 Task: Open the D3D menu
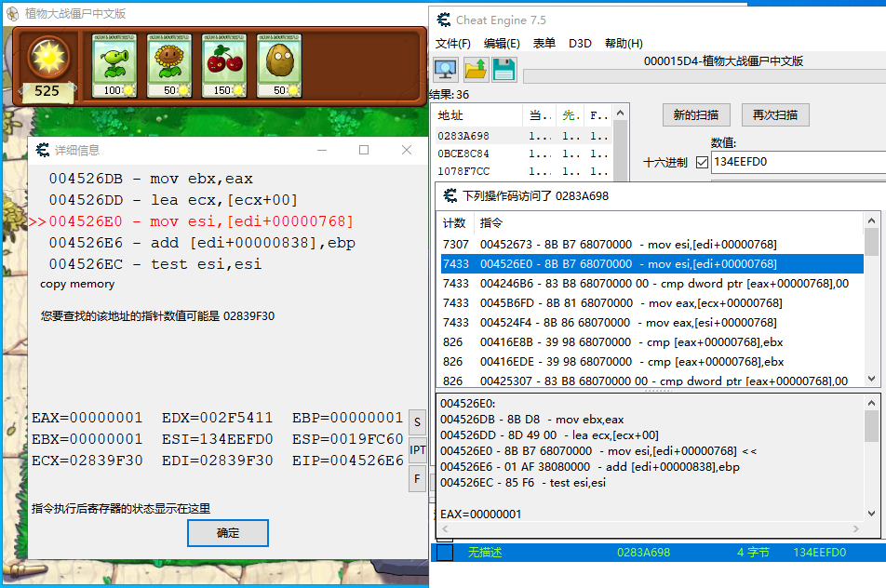(x=580, y=44)
